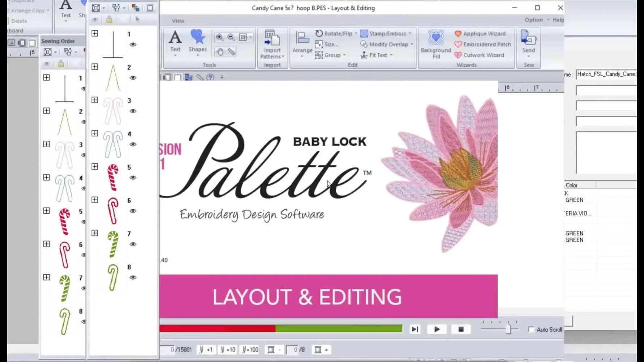Screen dimensions: 644x362
Task: Open the Modify Overlap dropdown
Action: [x=387, y=44]
